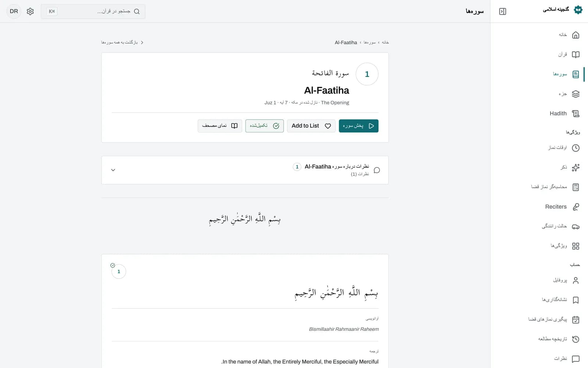The height and width of the screenshot is (368, 588).
Task: Open driving mode car icon
Action: click(576, 226)
